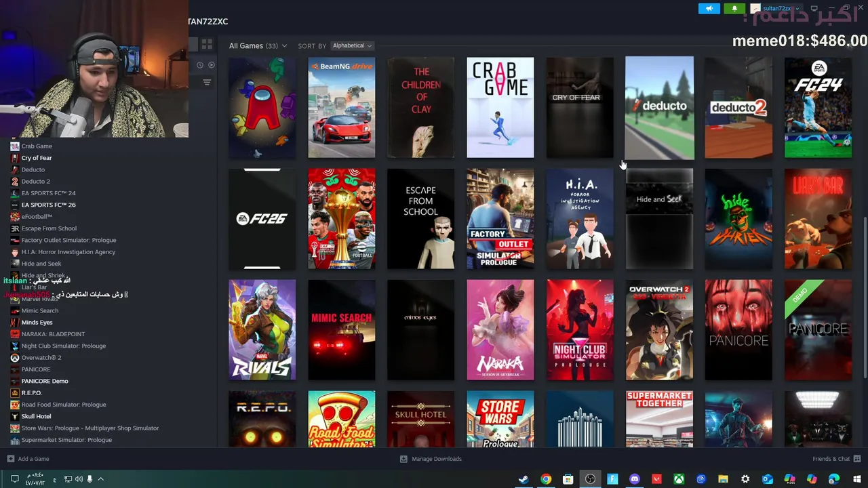The width and height of the screenshot is (868, 488).
Task: Open Microsoft Store from the taskbar
Action: (568, 479)
